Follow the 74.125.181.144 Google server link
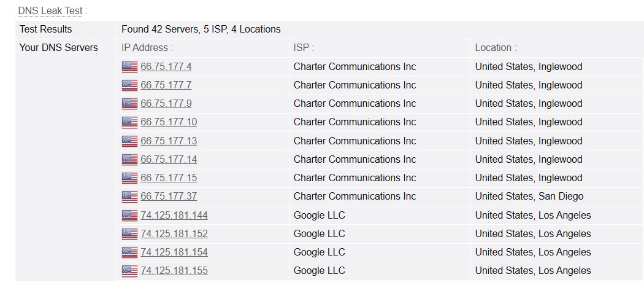Image resolution: width=644 pixels, height=285 pixels. 174,216
